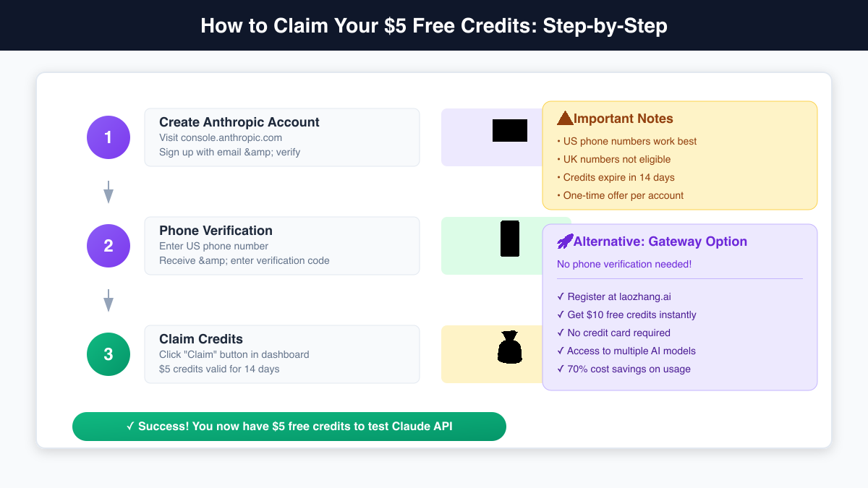Select the Phone Verification step card
This screenshot has height=488, width=868.
282,246
